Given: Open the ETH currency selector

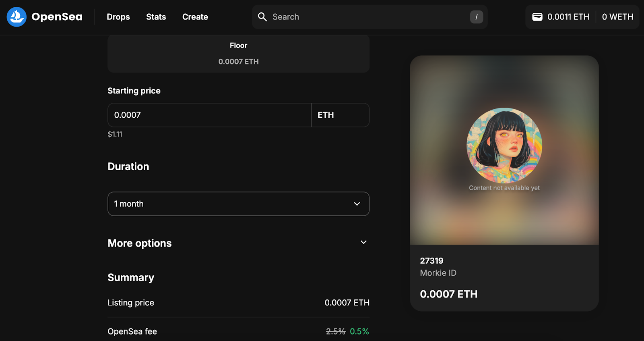Looking at the screenshot, I should [x=340, y=115].
